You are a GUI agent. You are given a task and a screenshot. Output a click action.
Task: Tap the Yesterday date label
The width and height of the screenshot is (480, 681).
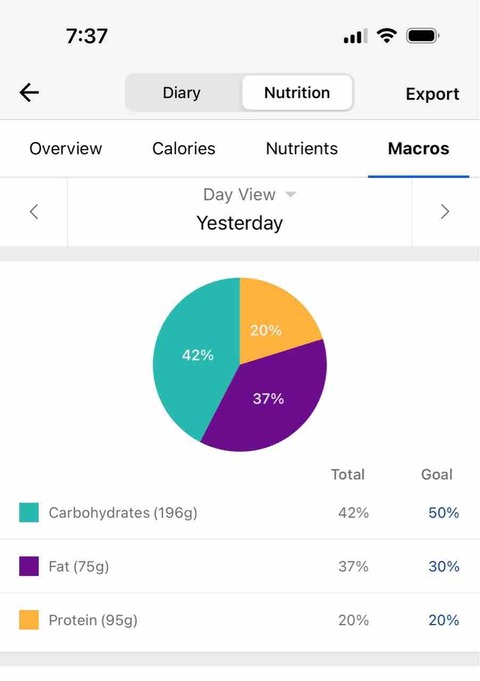point(239,223)
